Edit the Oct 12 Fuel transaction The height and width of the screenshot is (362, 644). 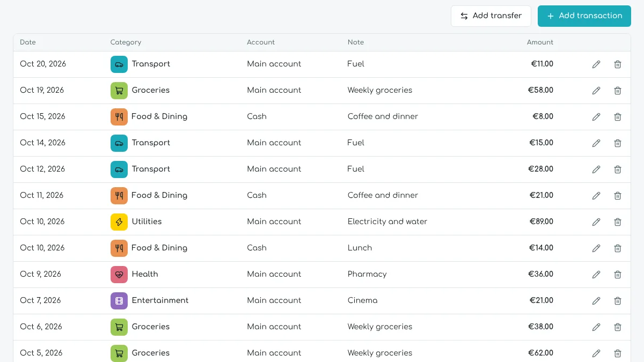coord(596,169)
